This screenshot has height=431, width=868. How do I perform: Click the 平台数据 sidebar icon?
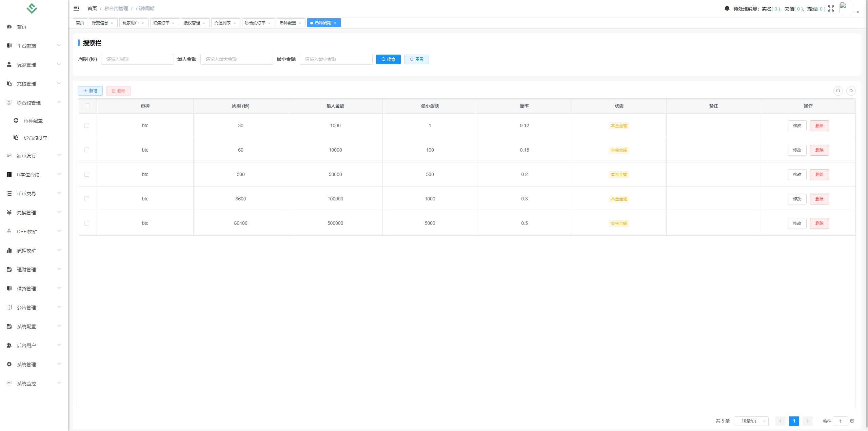[x=9, y=45]
